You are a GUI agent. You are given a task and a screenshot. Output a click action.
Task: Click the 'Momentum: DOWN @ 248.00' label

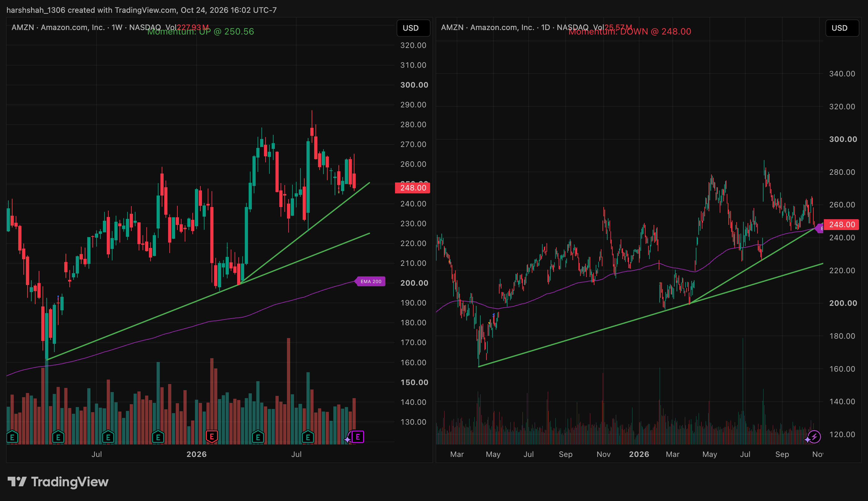(630, 32)
